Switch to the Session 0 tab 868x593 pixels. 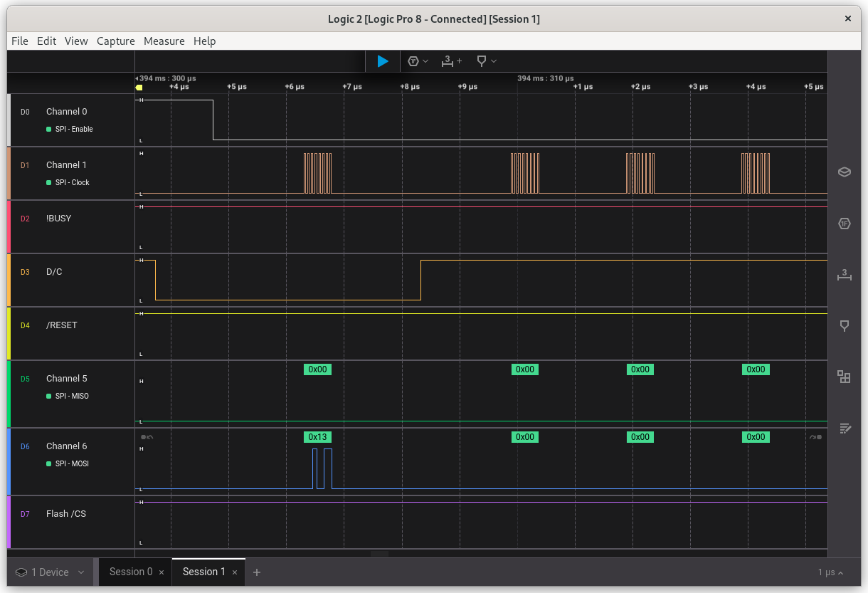point(130,572)
